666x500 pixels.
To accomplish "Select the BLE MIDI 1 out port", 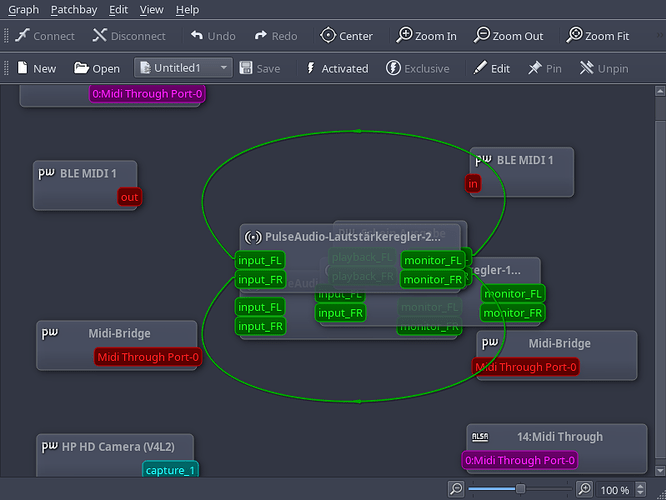I will coord(129,197).
